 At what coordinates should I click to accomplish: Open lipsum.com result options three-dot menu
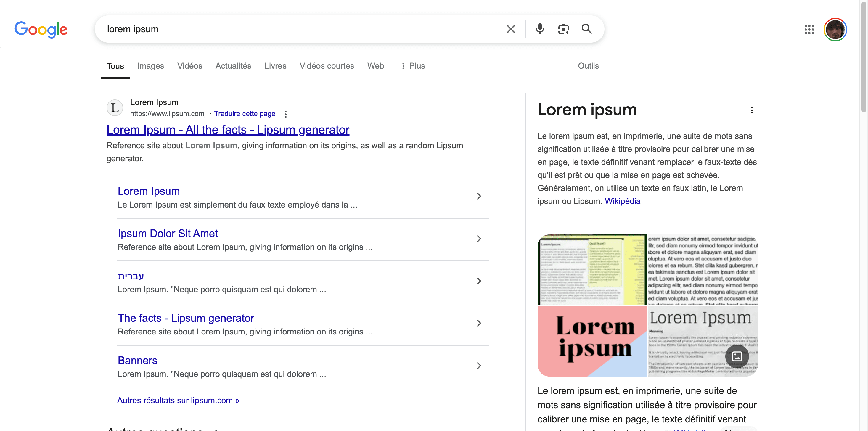click(285, 114)
